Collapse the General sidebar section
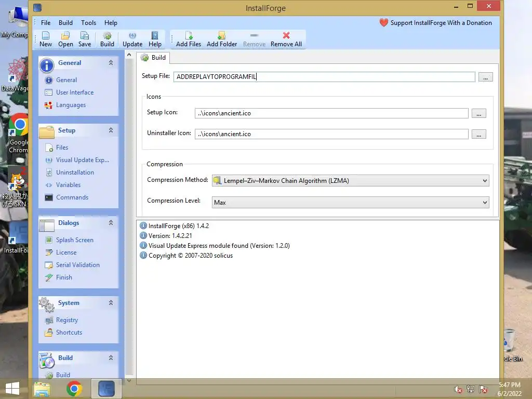 point(111,63)
